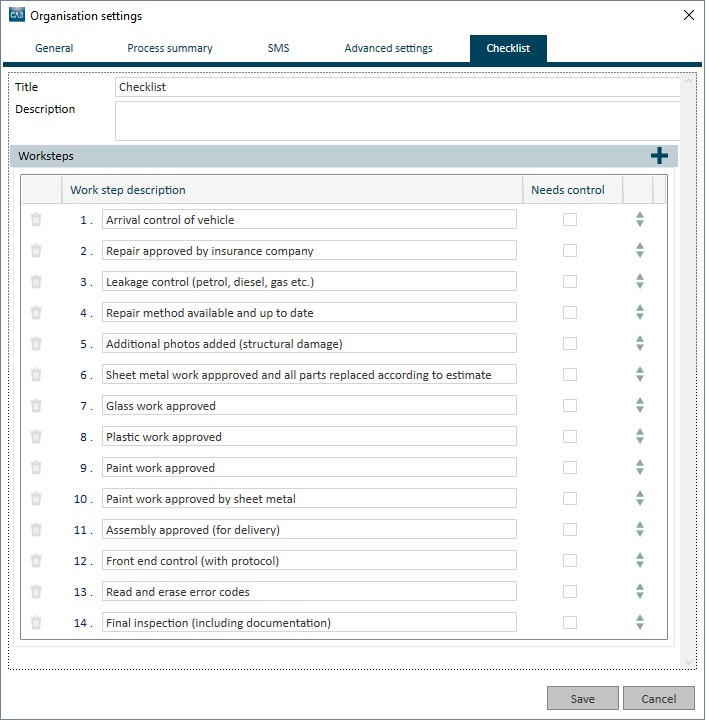
Task: Delete the "Repair approved by insurance company" step
Action: [x=36, y=251]
